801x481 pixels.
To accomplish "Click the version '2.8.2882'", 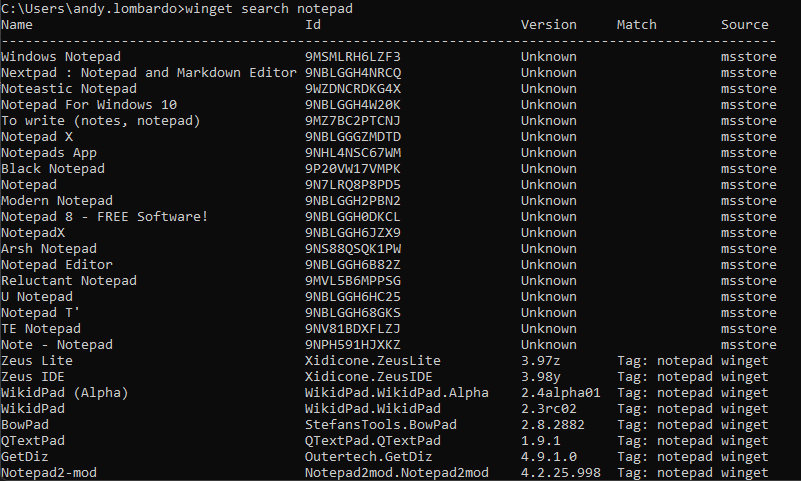I will pyautogui.click(x=553, y=425).
